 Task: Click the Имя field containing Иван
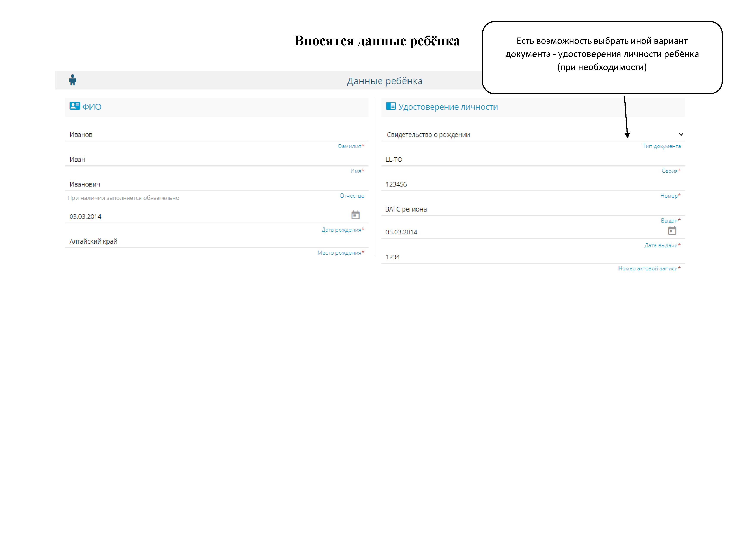217,160
